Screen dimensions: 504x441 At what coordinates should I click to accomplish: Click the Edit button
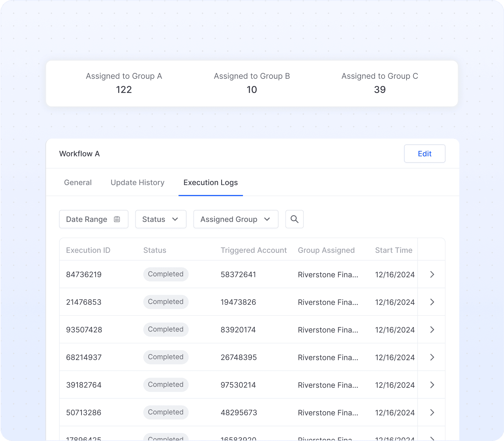pyautogui.click(x=425, y=154)
